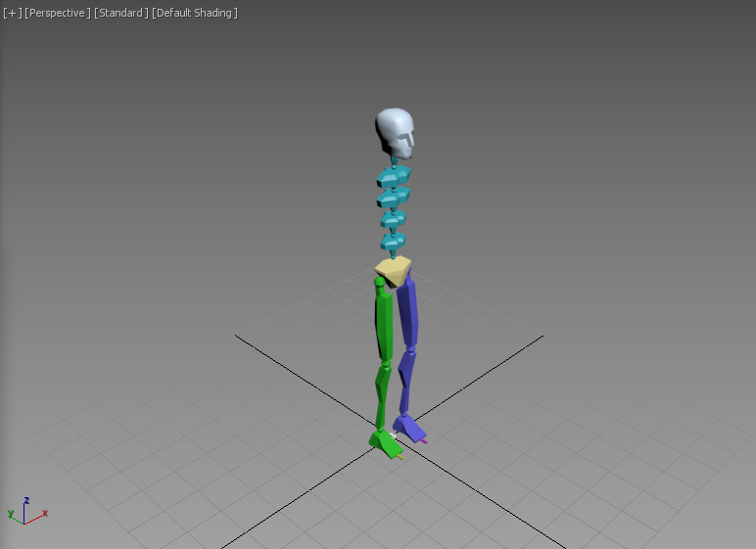Image resolution: width=756 pixels, height=549 pixels.
Task: Select the biped head object
Action: pos(395,133)
